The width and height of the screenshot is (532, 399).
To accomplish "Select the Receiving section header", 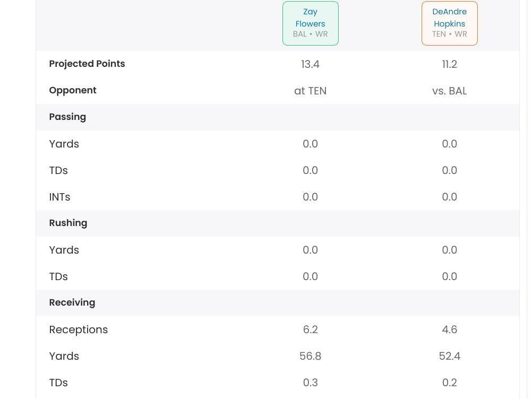I will coord(72,302).
